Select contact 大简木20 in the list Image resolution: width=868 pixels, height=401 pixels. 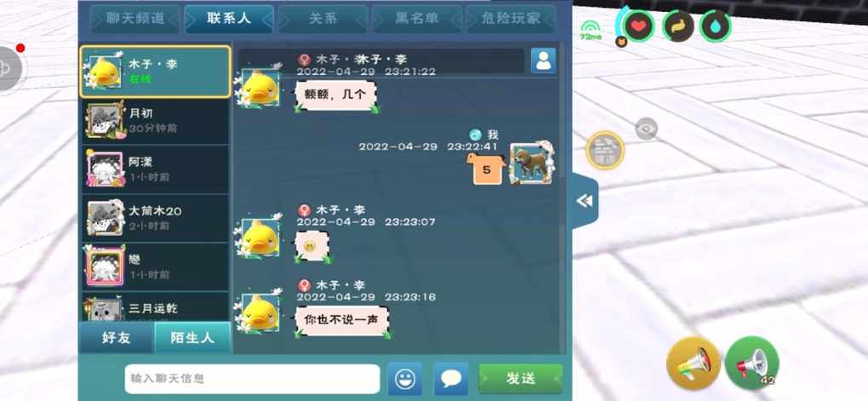point(155,218)
